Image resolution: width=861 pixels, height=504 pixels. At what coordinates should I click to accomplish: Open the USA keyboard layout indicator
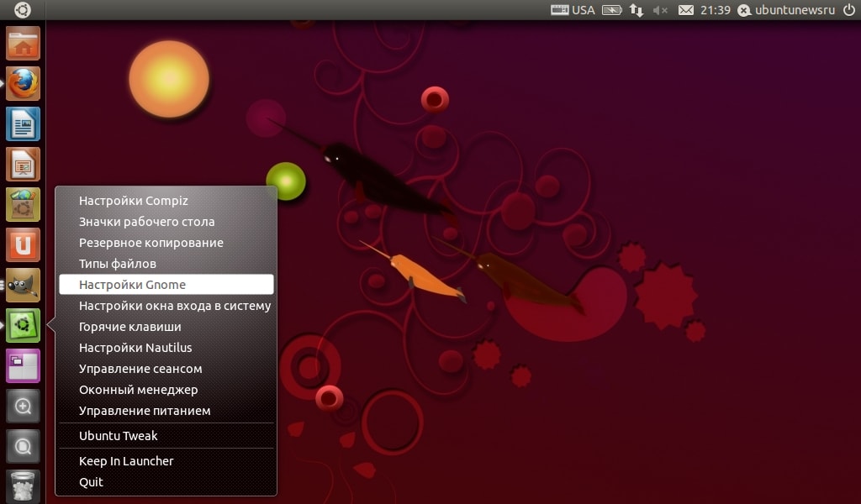point(573,10)
